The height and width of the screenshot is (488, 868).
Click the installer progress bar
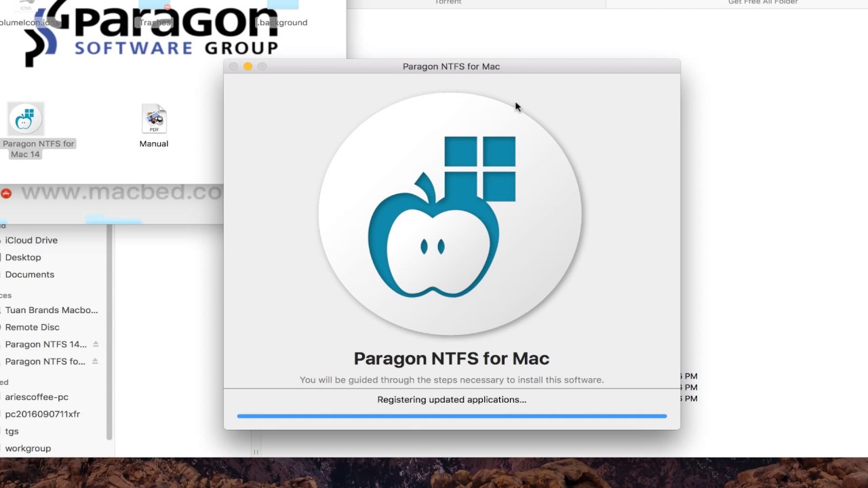pos(452,415)
